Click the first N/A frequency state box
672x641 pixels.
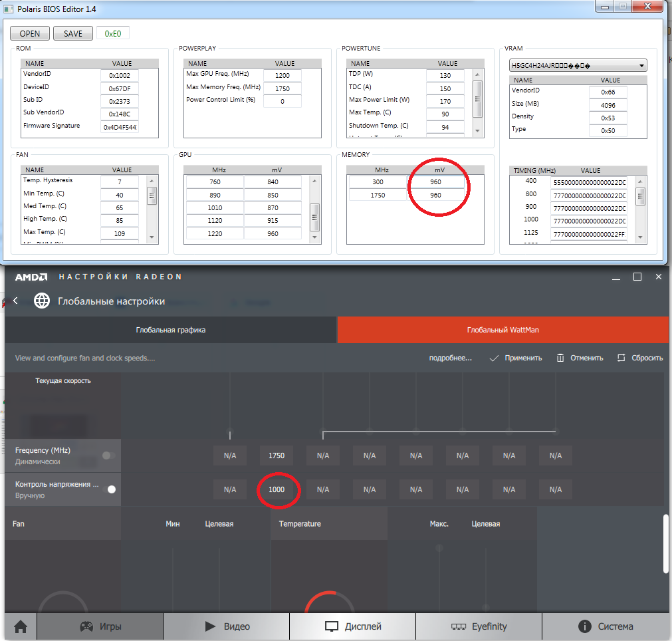pos(230,455)
